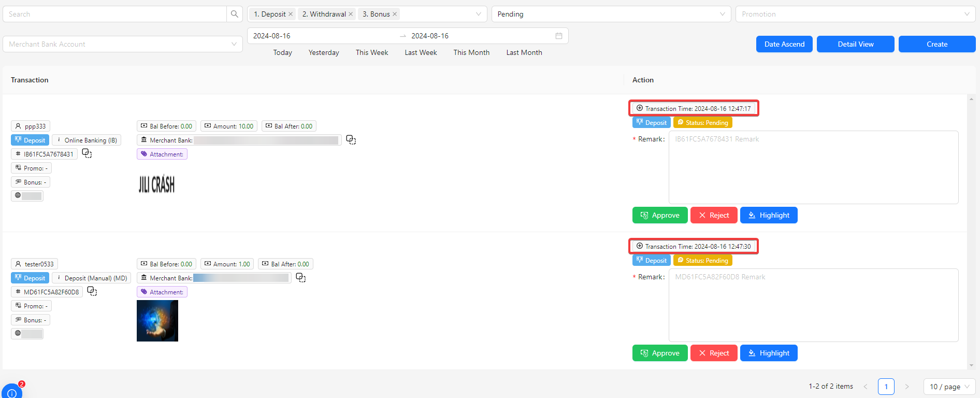Remove the Deposit filter tag
Screen dimensions: 980x398
[291, 14]
